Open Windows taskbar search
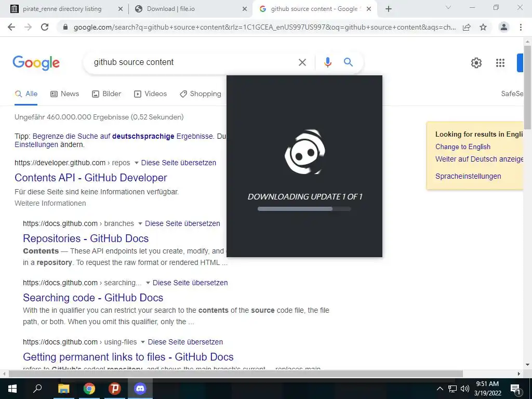This screenshot has width=532, height=399. [x=37, y=389]
